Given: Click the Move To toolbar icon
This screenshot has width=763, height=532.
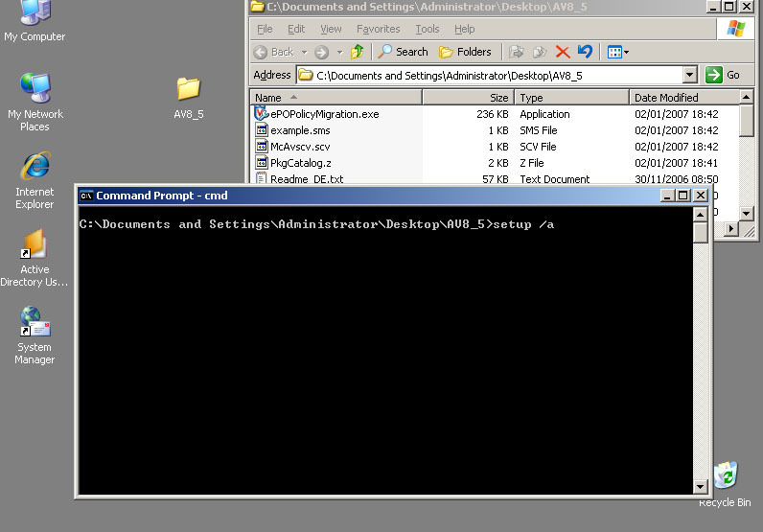Looking at the screenshot, I should 517,52.
